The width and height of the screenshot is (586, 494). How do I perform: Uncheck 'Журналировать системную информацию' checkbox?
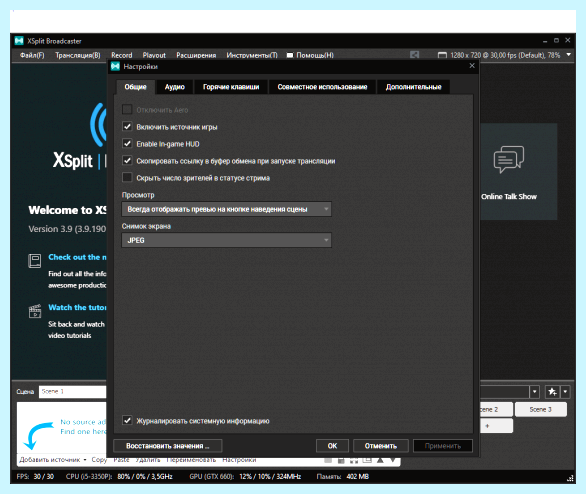[x=127, y=420]
